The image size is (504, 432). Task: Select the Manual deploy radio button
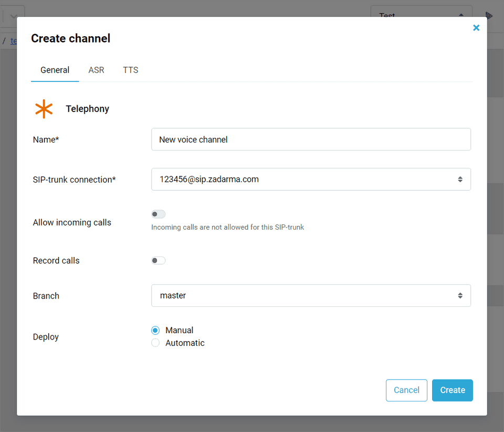(155, 330)
